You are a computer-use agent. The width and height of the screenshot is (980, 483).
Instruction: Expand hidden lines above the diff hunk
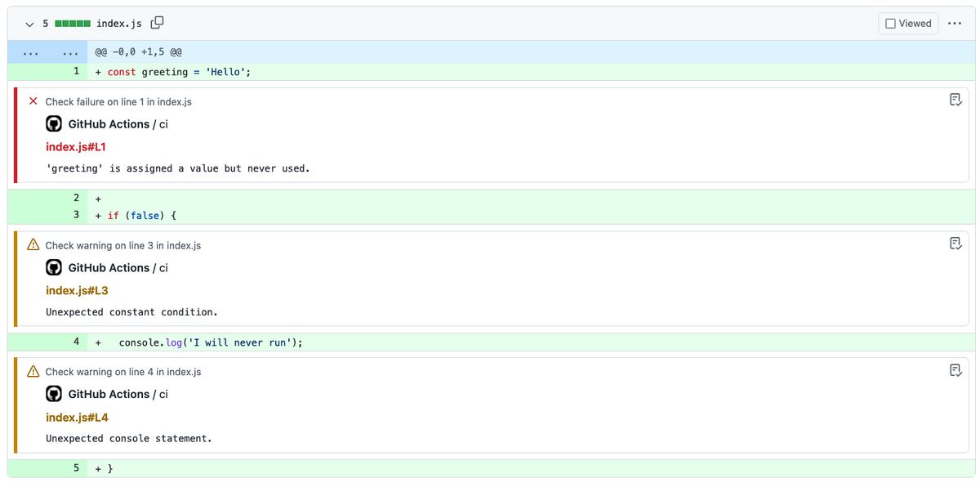47,51
